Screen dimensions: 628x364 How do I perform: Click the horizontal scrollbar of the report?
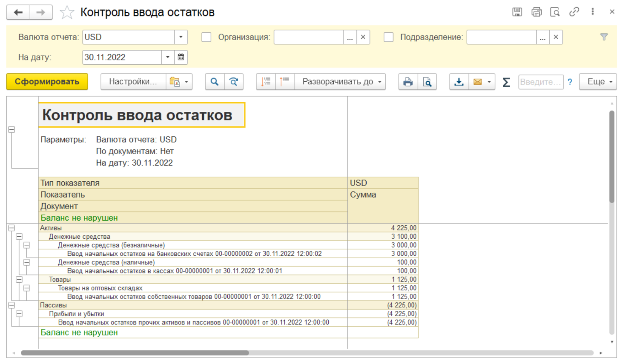click(135, 353)
